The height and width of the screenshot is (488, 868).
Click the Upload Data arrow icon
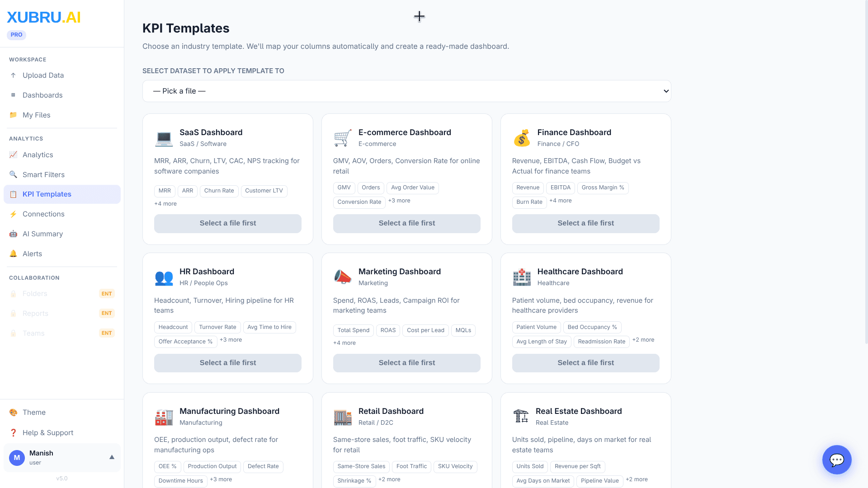[13, 75]
